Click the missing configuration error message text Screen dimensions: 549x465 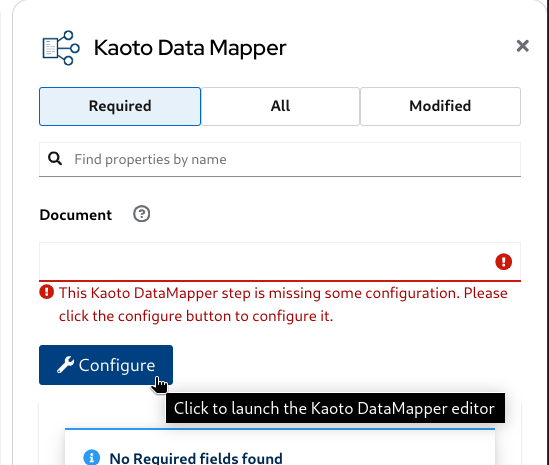point(283,304)
